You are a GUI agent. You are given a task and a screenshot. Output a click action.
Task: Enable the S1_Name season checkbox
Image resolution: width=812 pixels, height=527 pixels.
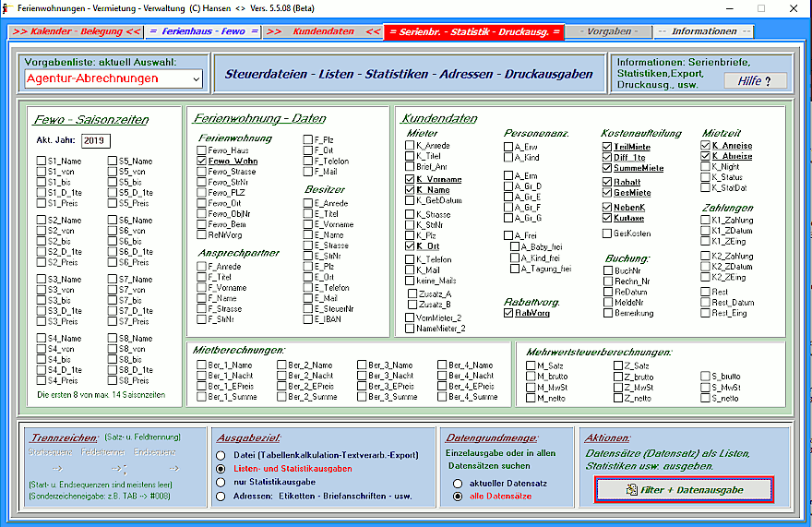pyautogui.click(x=41, y=162)
